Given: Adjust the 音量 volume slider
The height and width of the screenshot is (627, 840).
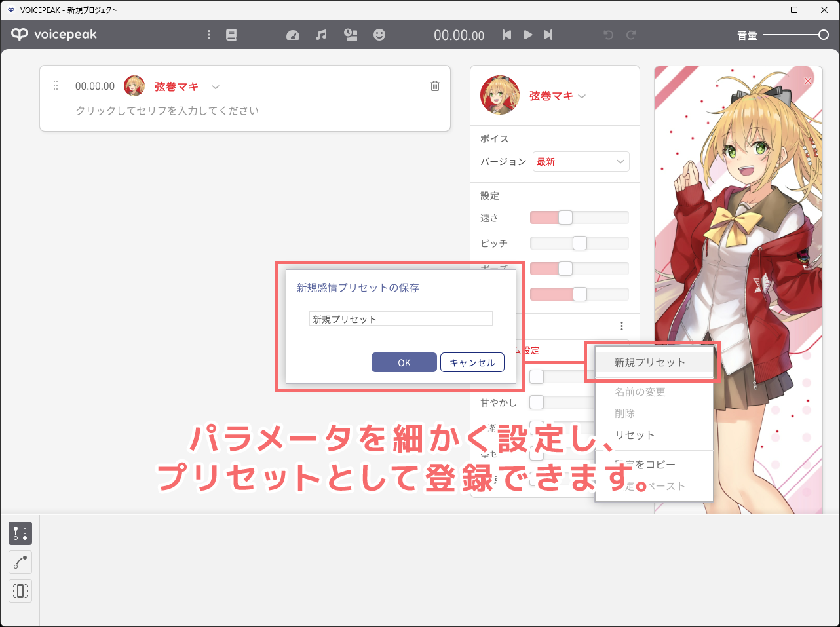Looking at the screenshot, I should pos(796,35).
